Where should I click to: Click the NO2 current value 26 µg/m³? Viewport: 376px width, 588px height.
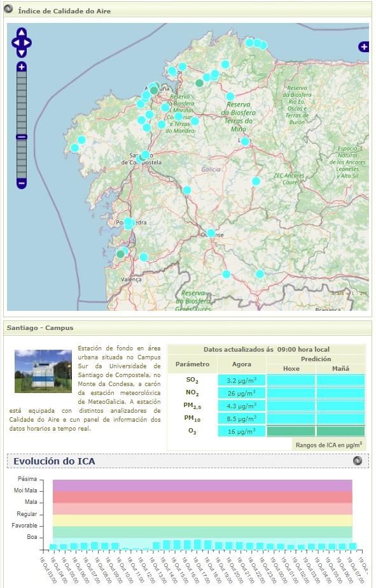242,393
